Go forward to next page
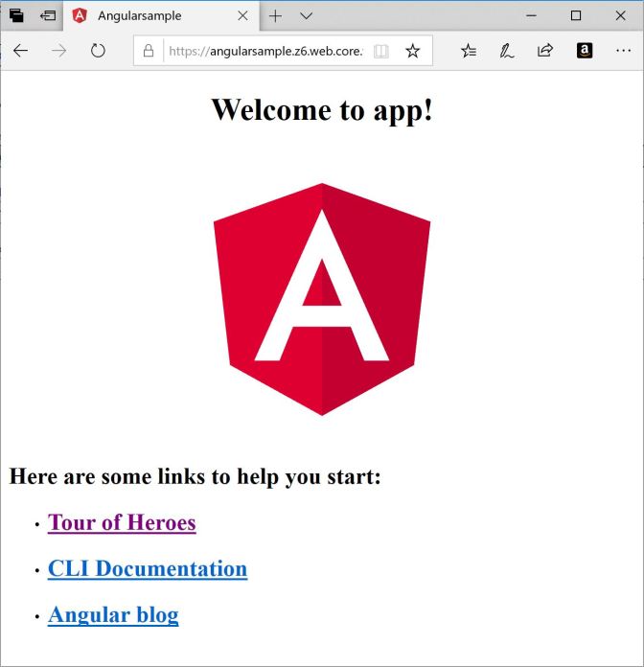 point(59,51)
